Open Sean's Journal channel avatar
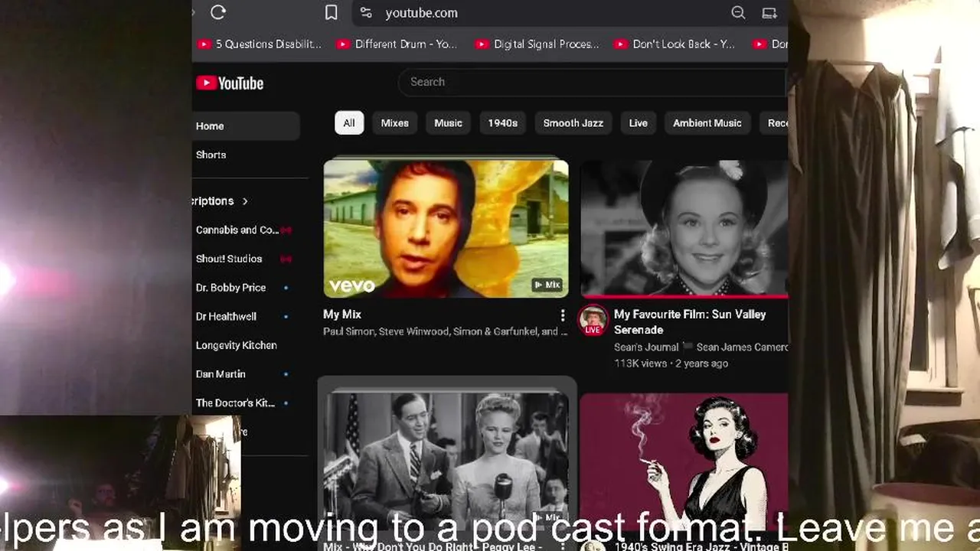This screenshot has width=980, height=551. (x=593, y=320)
